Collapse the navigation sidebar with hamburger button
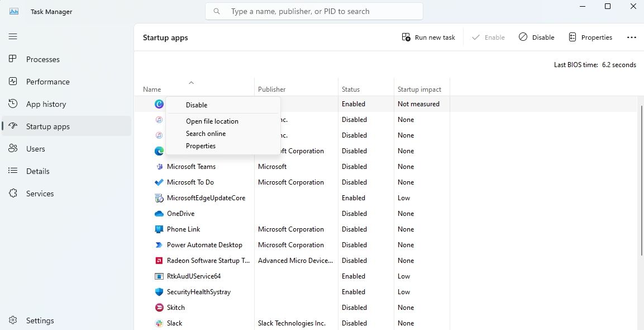This screenshot has height=330, width=644. coord(12,36)
